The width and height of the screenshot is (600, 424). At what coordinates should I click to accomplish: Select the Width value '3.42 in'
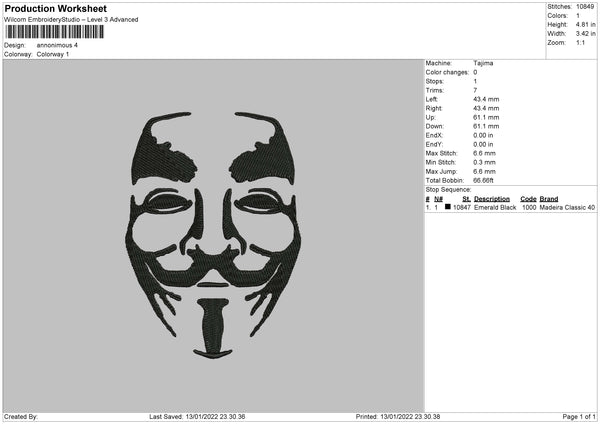pos(585,34)
